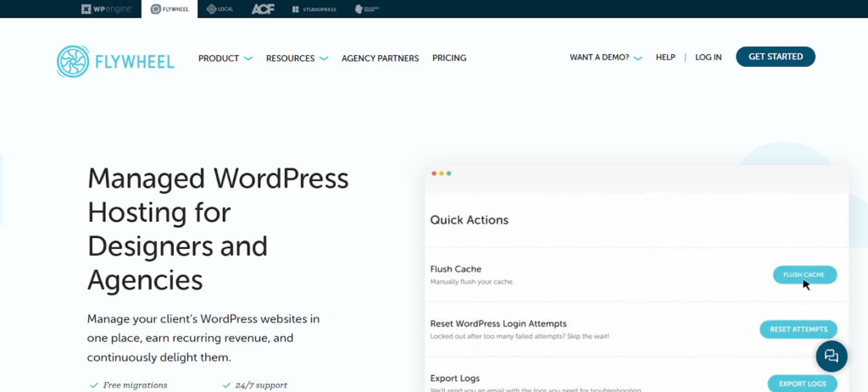Expand the Product dropdown menu

pyautogui.click(x=225, y=58)
